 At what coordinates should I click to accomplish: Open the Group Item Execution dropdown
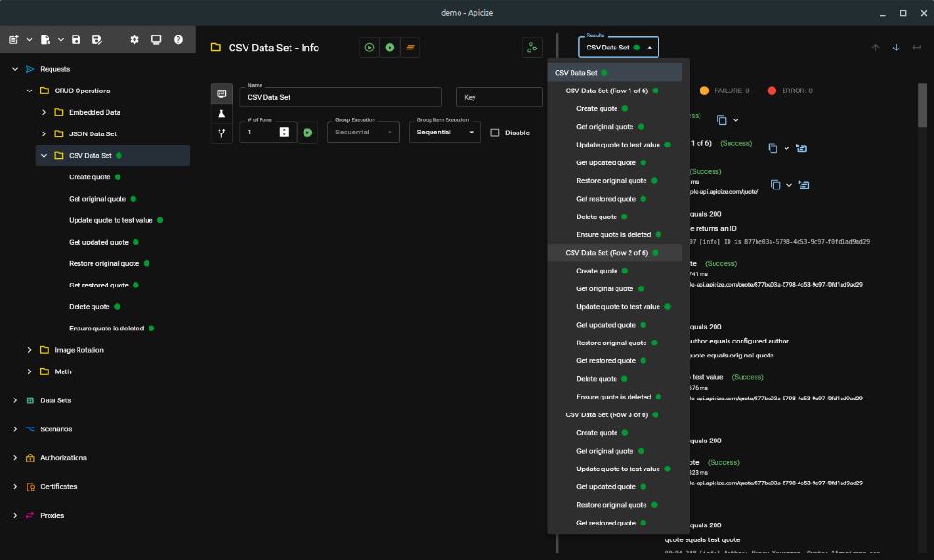[x=445, y=133]
